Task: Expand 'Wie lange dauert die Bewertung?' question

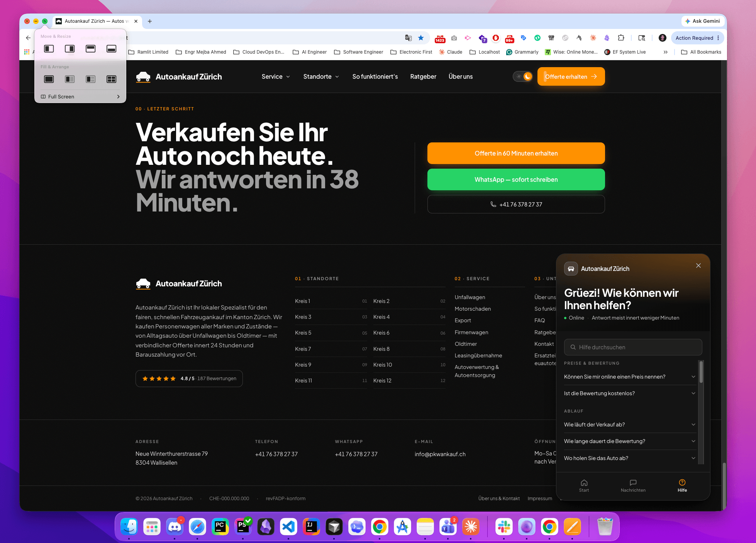Action: coord(630,441)
